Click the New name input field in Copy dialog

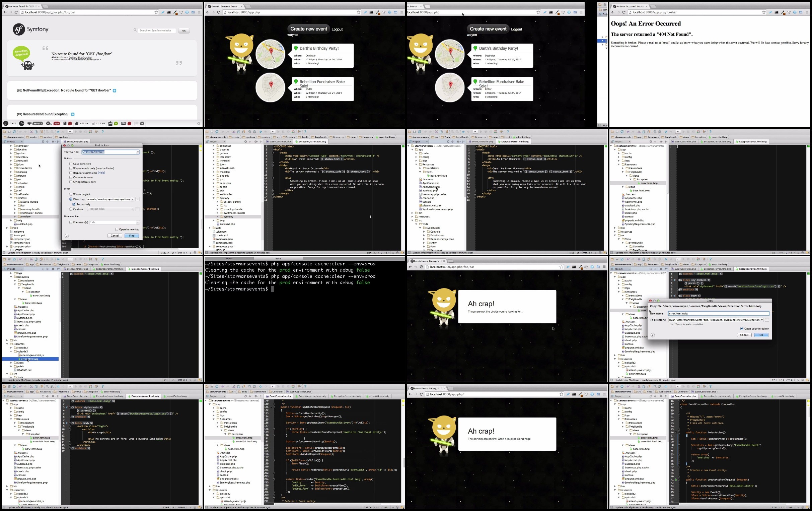tap(719, 314)
